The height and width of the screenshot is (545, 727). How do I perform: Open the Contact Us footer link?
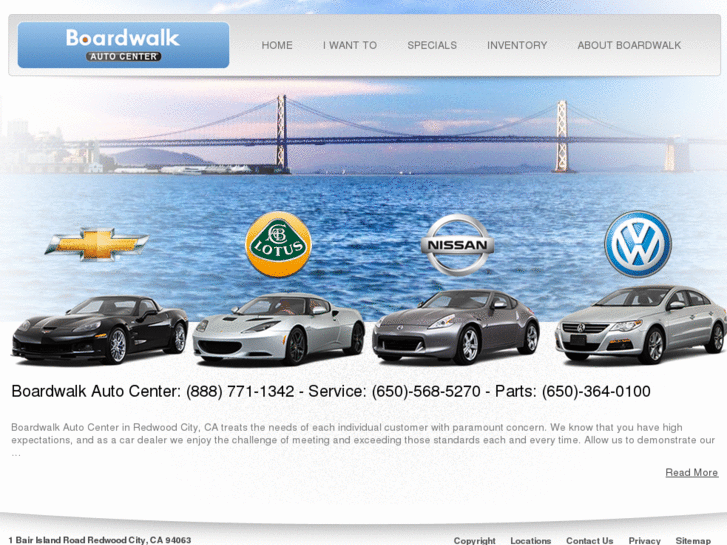pyautogui.click(x=589, y=540)
